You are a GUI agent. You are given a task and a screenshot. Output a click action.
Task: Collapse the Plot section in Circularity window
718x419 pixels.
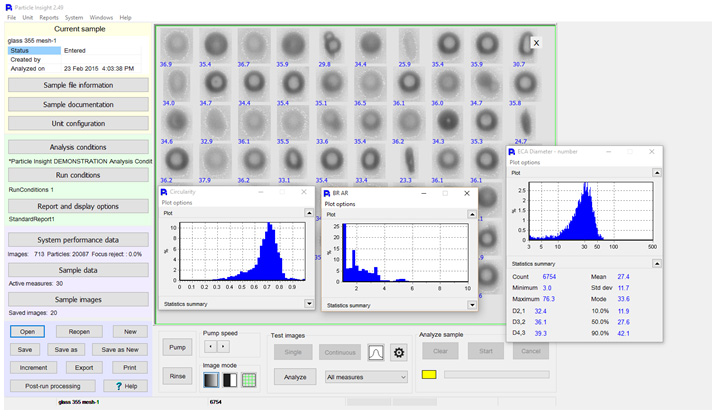[309, 213]
